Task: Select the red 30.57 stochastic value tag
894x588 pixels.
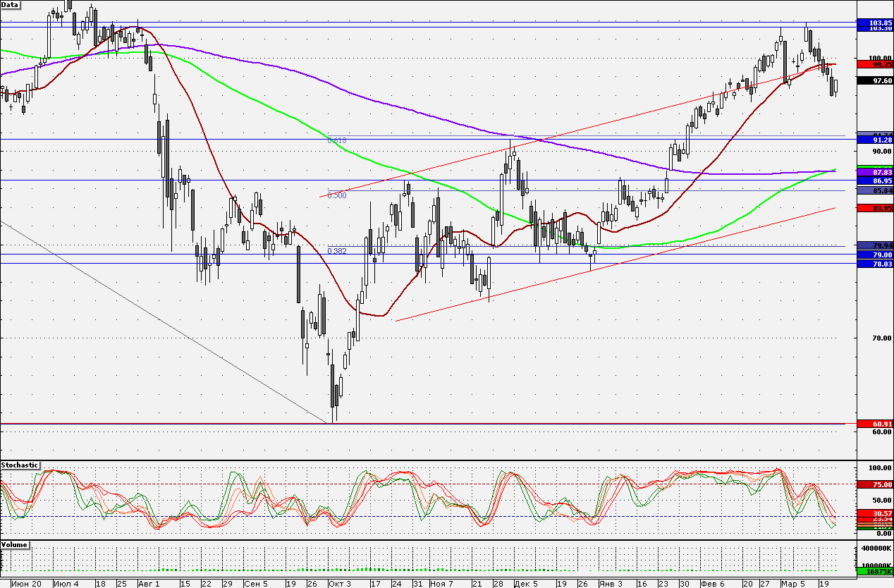Action: 874,513
